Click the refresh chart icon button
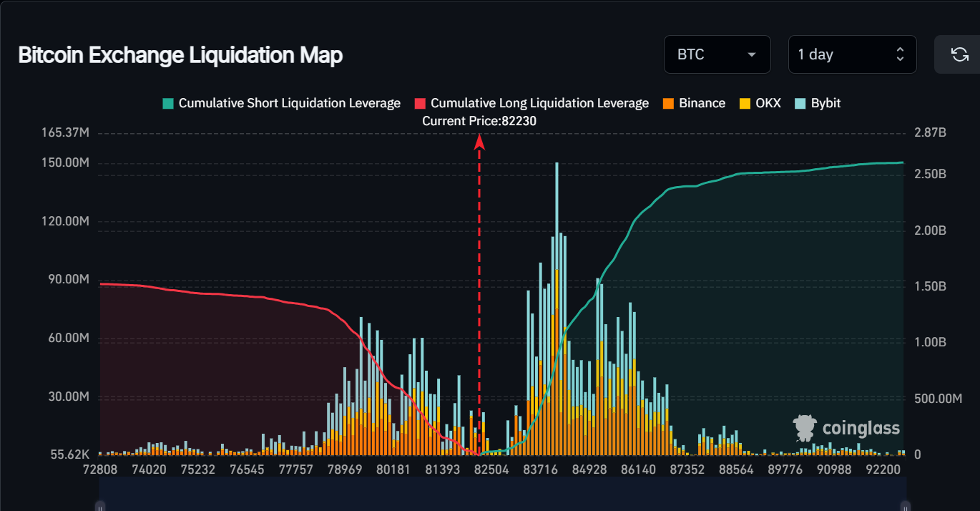 (959, 54)
